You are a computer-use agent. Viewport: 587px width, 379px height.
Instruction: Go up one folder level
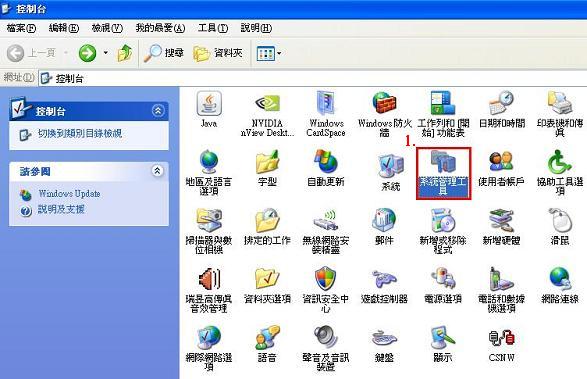tap(125, 53)
